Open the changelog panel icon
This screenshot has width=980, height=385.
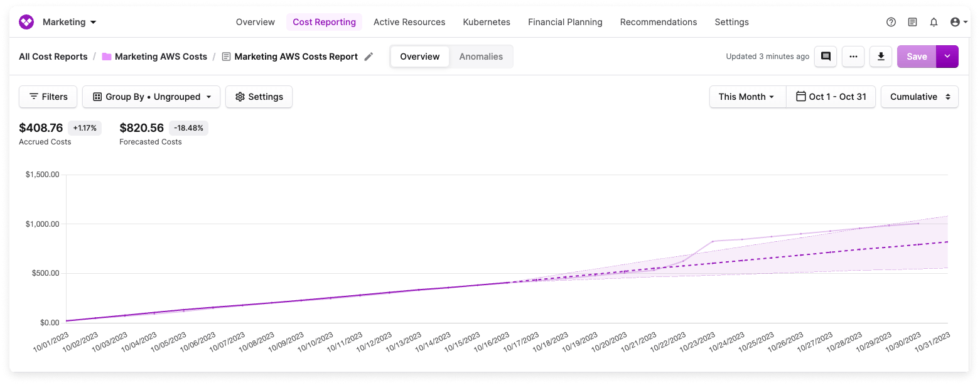912,22
